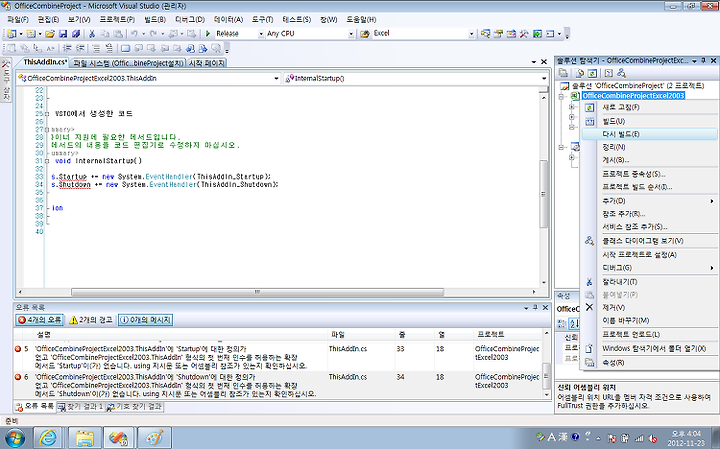
Task: Toggle the 2개의 경고 warnings filter button
Action: coord(91,320)
